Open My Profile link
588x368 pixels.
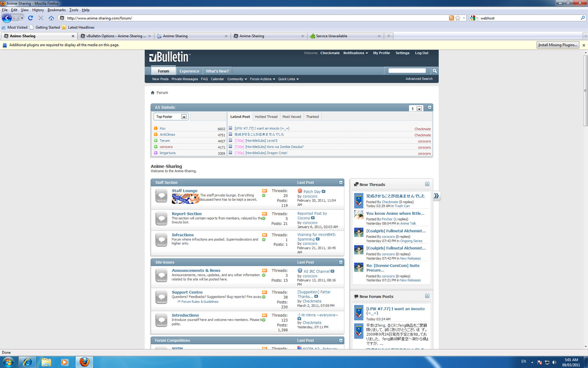(x=381, y=53)
